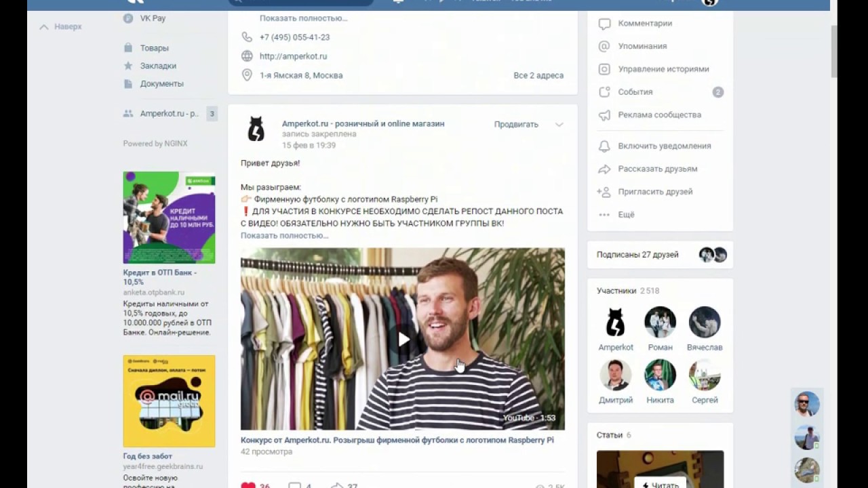The height and width of the screenshot is (488, 868).
Task: Click the address 1-я Ямская 8, Москва
Action: [x=301, y=75]
